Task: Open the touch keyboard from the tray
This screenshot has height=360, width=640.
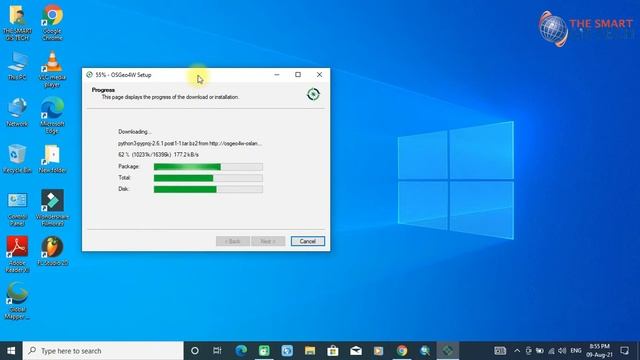Action: tap(500, 351)
